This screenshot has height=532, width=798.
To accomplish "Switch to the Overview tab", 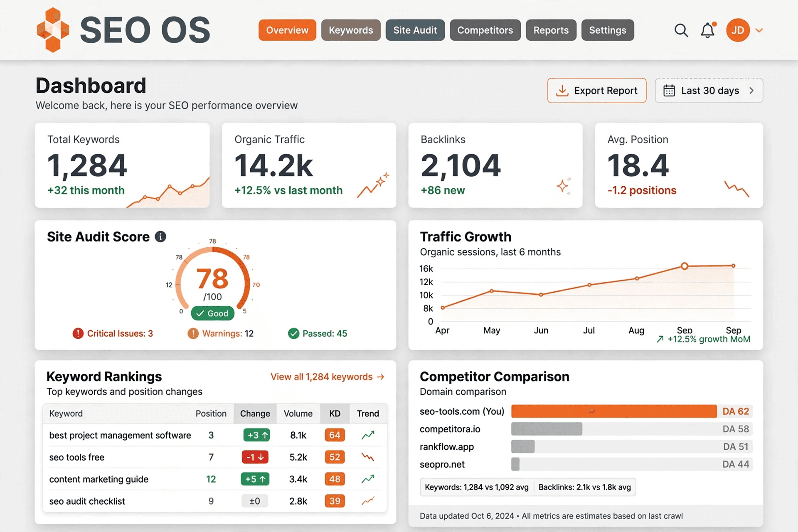I will (287, 30).
